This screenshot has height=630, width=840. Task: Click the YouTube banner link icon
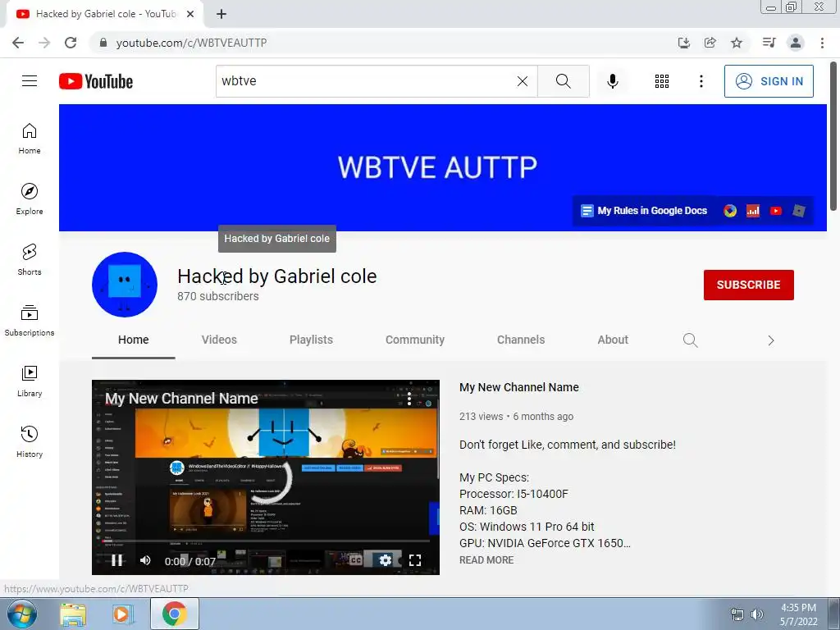tap(776, 211)
